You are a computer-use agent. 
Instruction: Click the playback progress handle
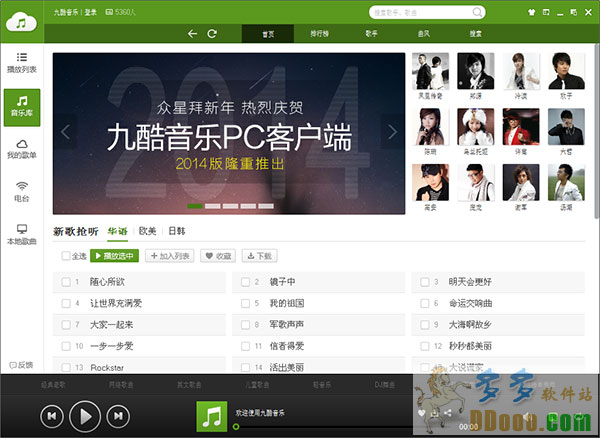[x=236, y=426]
